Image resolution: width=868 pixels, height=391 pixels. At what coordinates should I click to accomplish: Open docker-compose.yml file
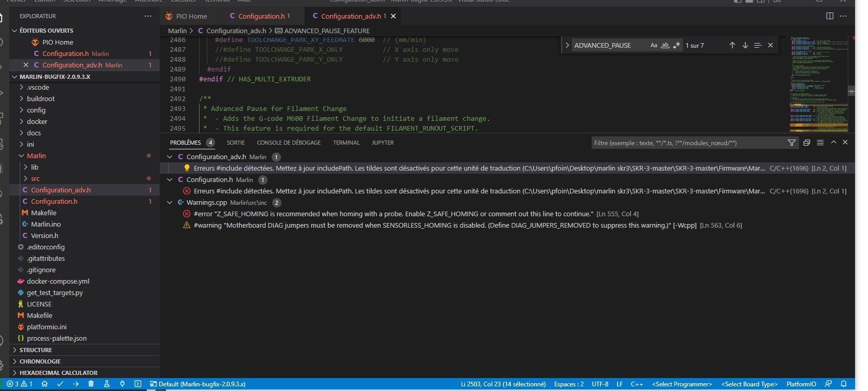tap(58, 281)
